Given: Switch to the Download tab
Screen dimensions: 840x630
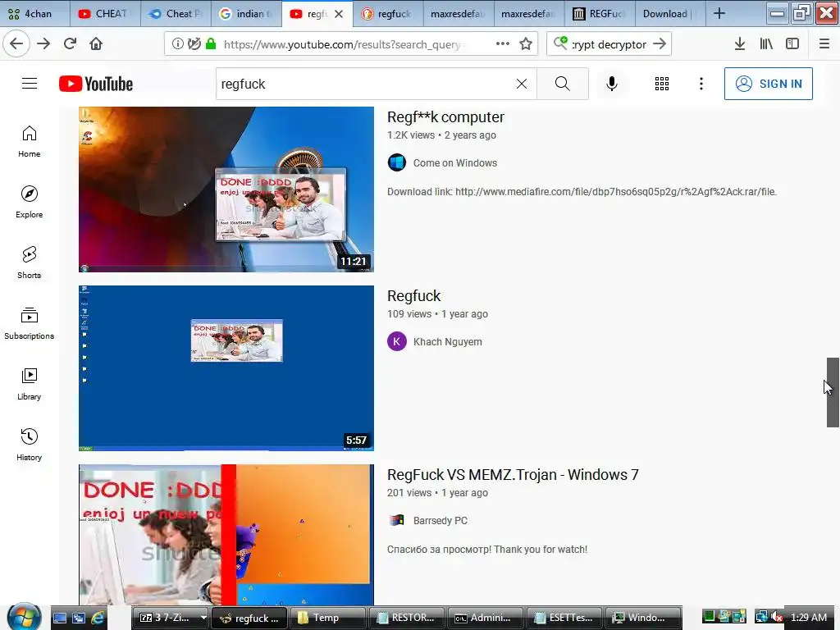Looking at the screenshot, I should (669, 14).
